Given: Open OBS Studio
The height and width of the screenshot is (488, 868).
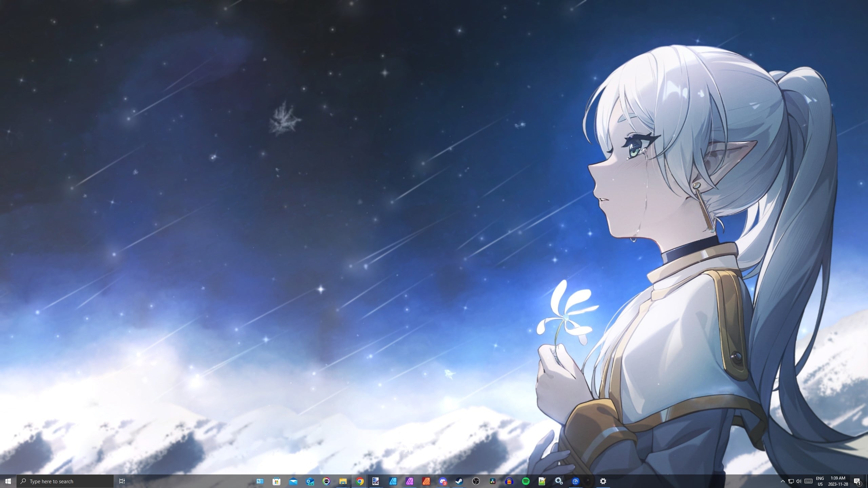Looking at the screenshot, I should (476, 481).
